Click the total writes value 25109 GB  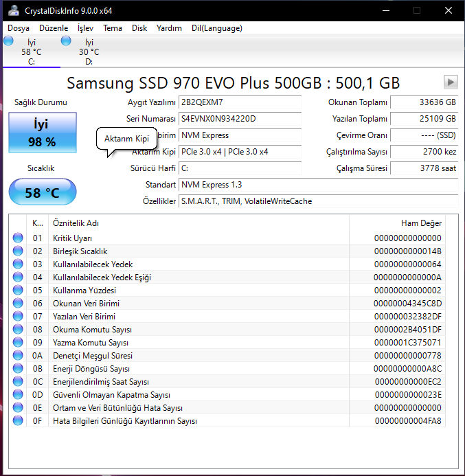424,119
